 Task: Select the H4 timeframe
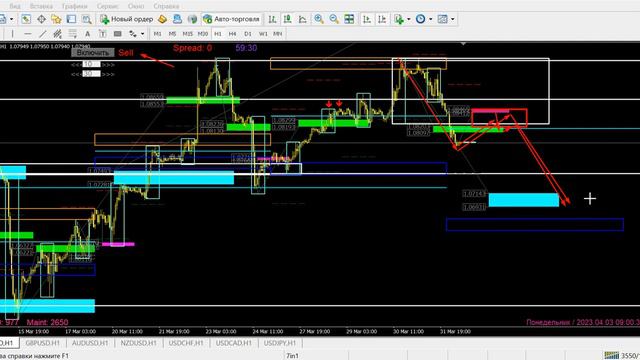point(233,34)
